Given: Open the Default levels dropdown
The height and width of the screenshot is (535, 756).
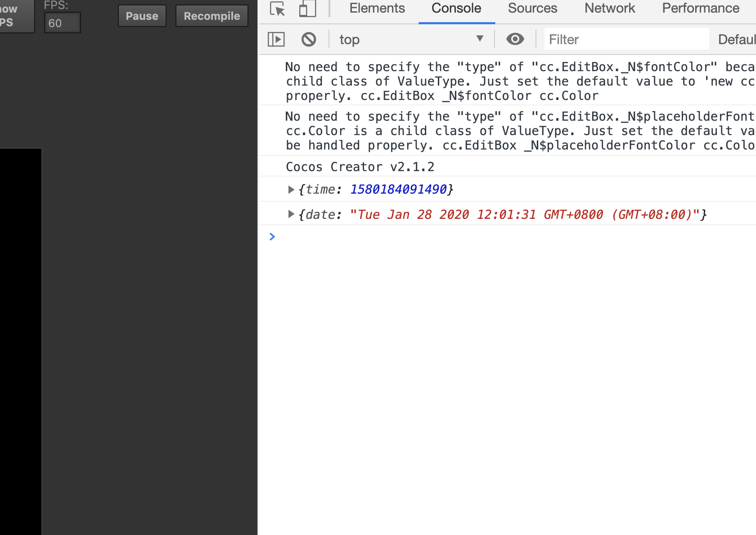Looking at the screenshot, I should 736,40.
